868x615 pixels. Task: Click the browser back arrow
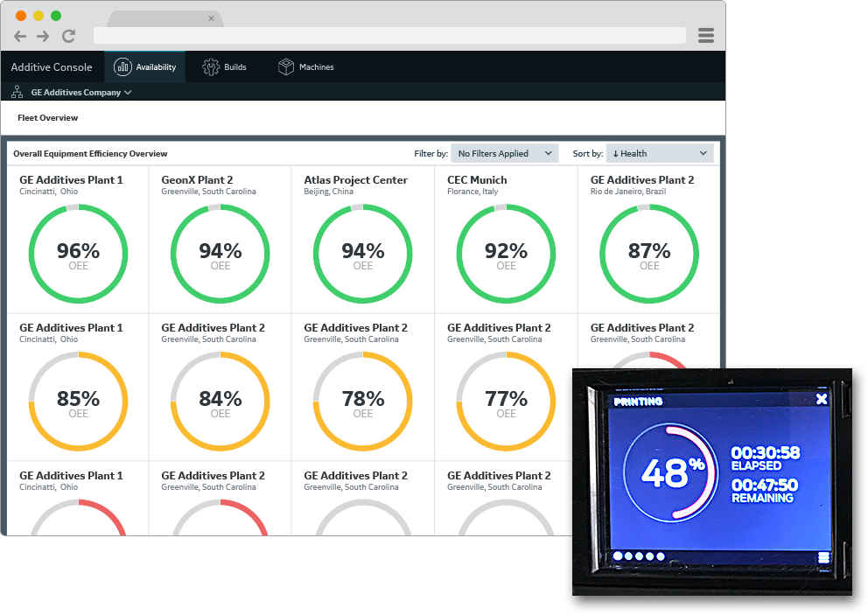pyautogui.click(x=20, y=37)
